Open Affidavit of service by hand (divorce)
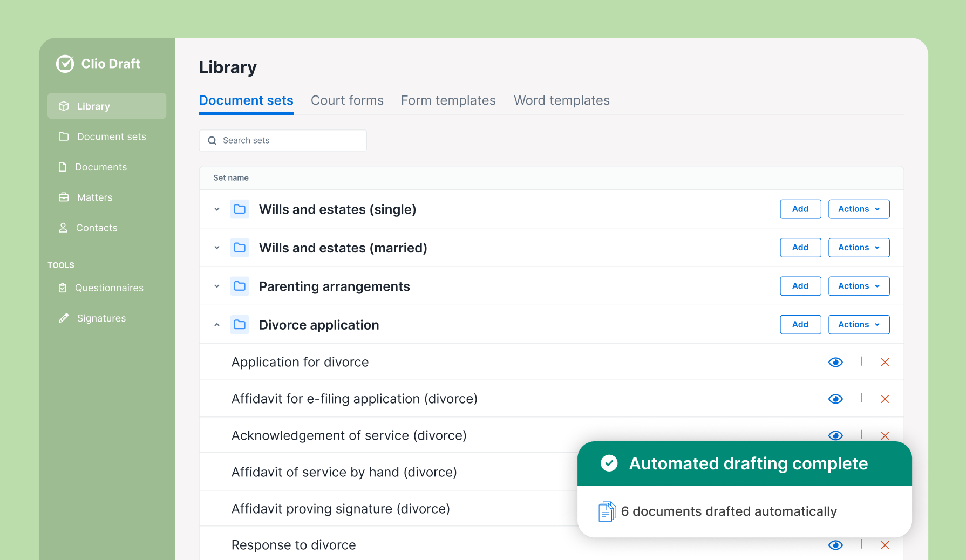The image size is (966, 560). pos(344,472)
